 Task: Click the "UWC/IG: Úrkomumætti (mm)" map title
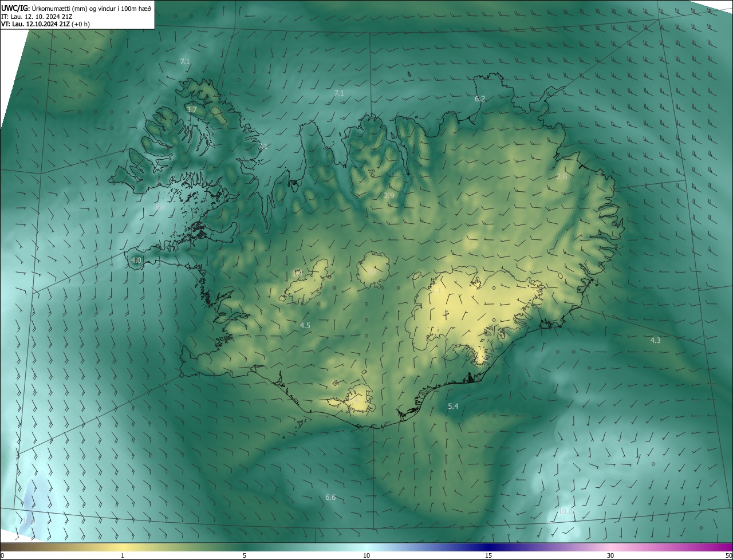pyautogui.click(x=76, y=7)
